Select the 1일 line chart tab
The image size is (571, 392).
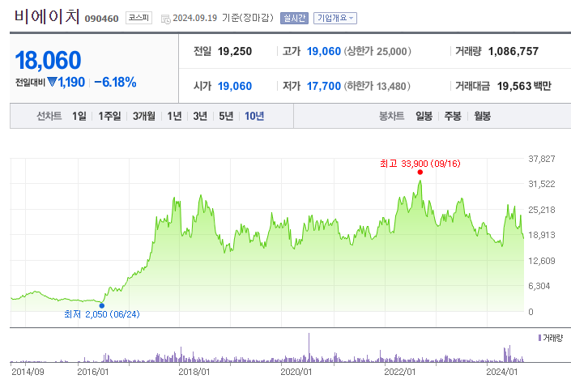pos(79,116)
